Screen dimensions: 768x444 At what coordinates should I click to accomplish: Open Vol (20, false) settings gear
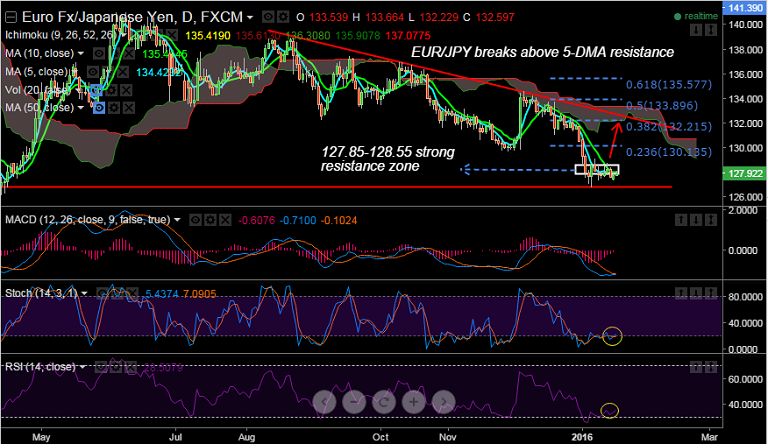(x=111, y=90)
